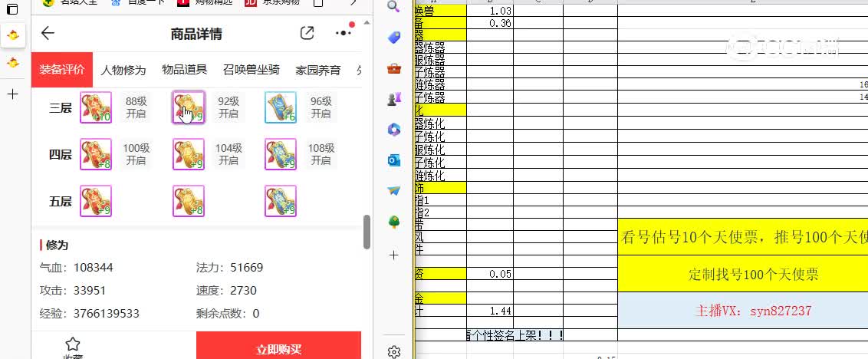The width and height of the screenshot is (868, 359).
Task: Click the 104级 开启 label
Action: pyautogui.click(x=228, y=154)
